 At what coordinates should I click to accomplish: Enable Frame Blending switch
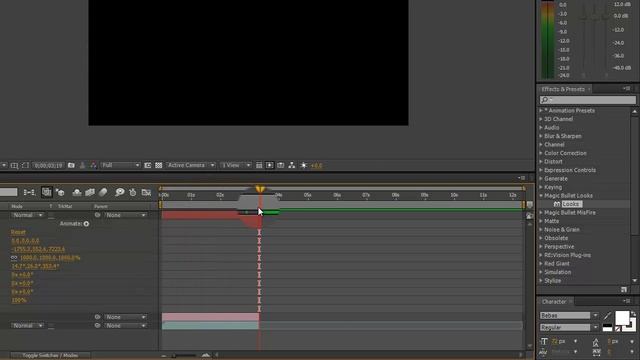[90, 192]
